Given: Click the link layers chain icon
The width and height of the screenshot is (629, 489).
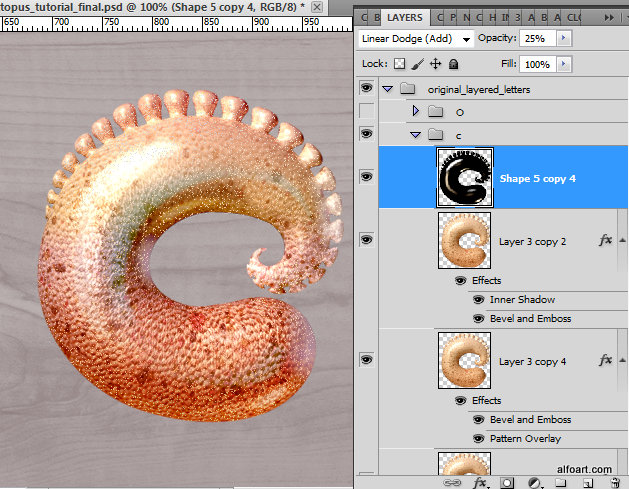Looking at the screenshot, I should [452, 483].
